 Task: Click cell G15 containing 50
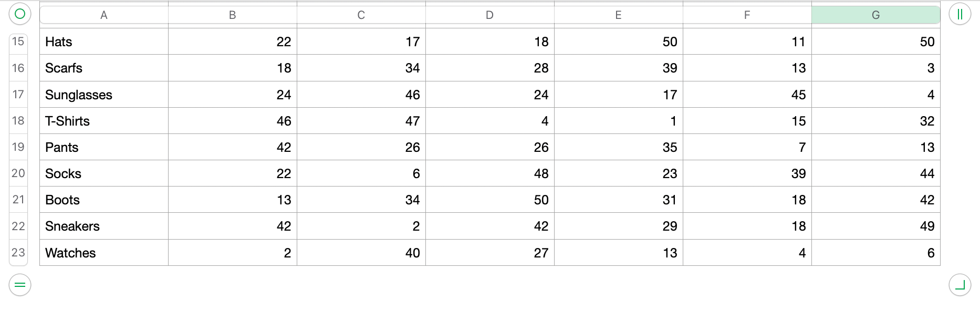pyautogui.click(x=875, y=42)
